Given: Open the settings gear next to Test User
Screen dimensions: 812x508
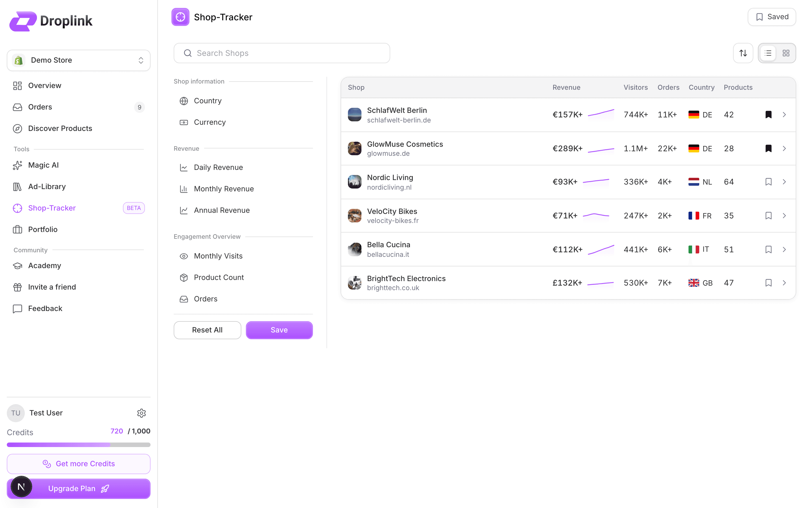Looking at the screenshot, I should (142, 413).
